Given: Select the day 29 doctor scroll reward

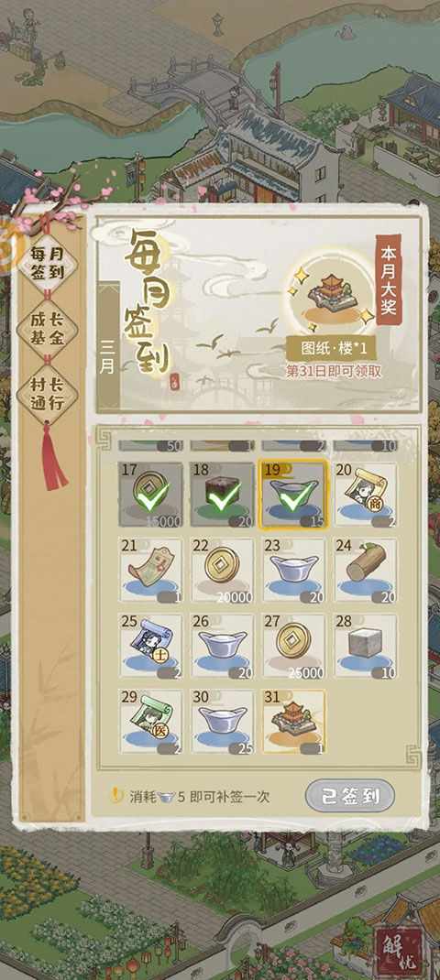Looking at the screenshot, I should pos(151,721).
